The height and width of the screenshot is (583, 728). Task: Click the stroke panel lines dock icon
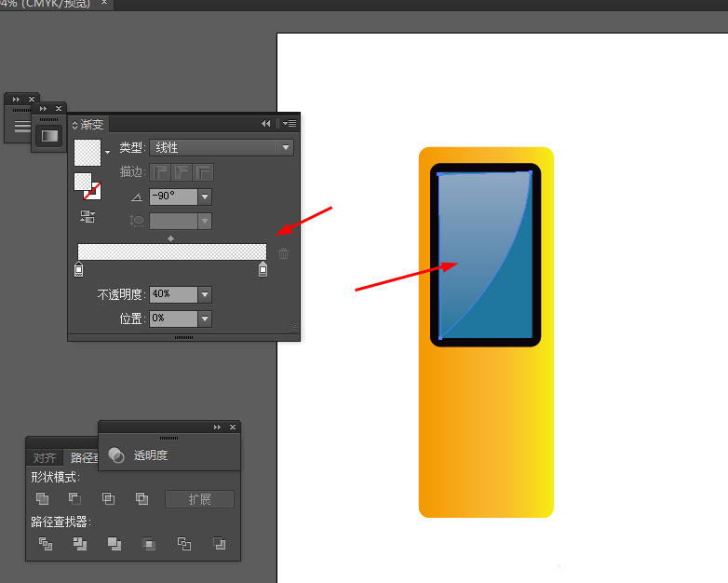[21, 126]
